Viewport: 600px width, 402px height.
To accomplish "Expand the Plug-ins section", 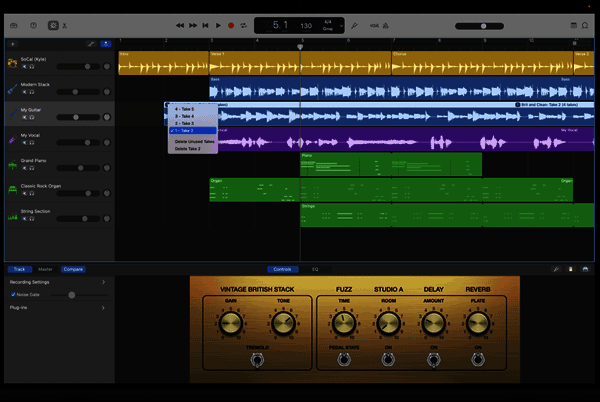I will (104, 309).
